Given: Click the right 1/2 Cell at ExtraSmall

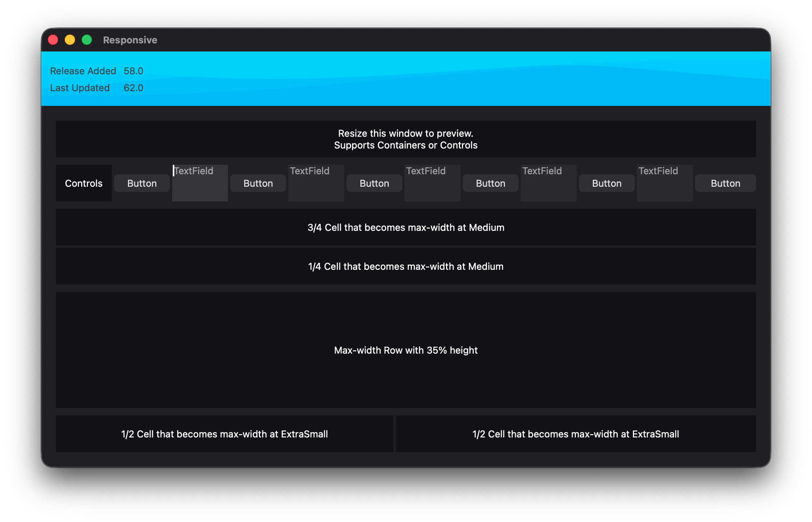Looking at the screenshot, I should point(576,434).
